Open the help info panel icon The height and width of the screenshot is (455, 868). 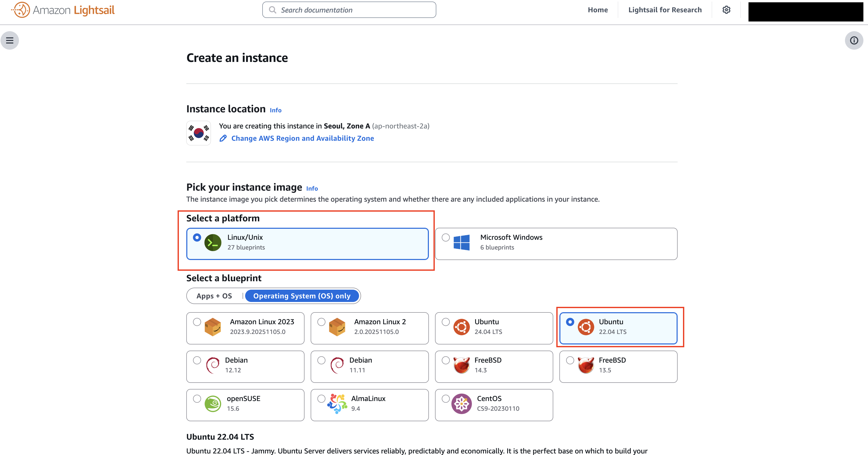[x=854, y=40]
